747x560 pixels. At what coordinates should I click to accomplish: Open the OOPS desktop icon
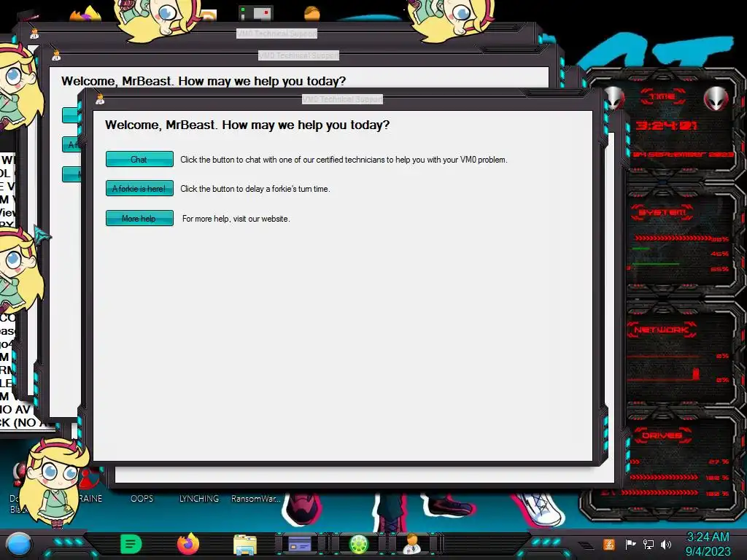pos(142,499)
